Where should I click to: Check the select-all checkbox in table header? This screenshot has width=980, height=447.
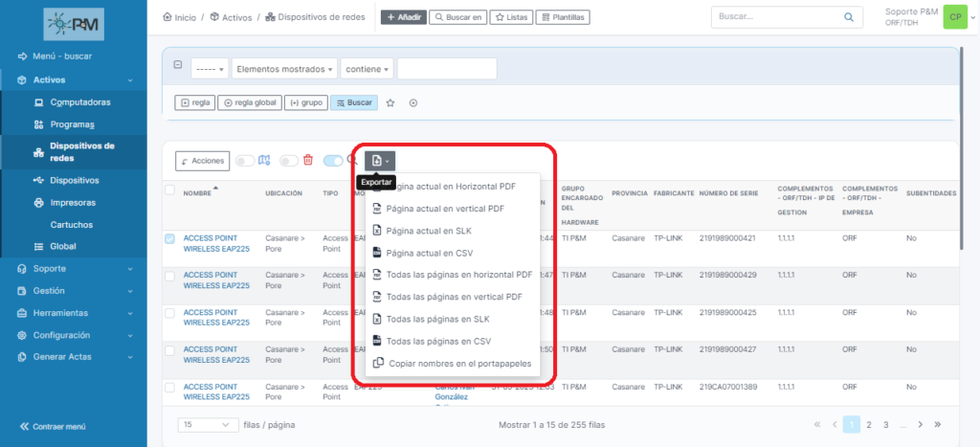[169, 190]
